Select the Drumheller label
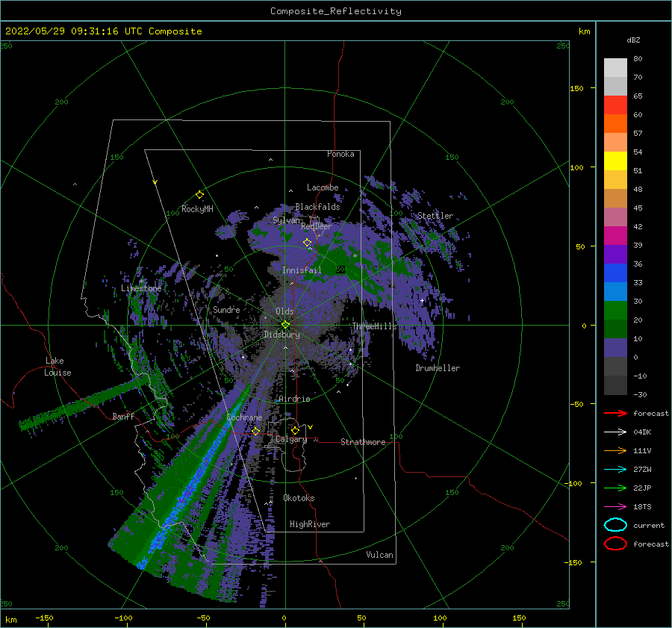Image resolution: width=672 pixels, height=628 pixels. (x=438, y=368)
